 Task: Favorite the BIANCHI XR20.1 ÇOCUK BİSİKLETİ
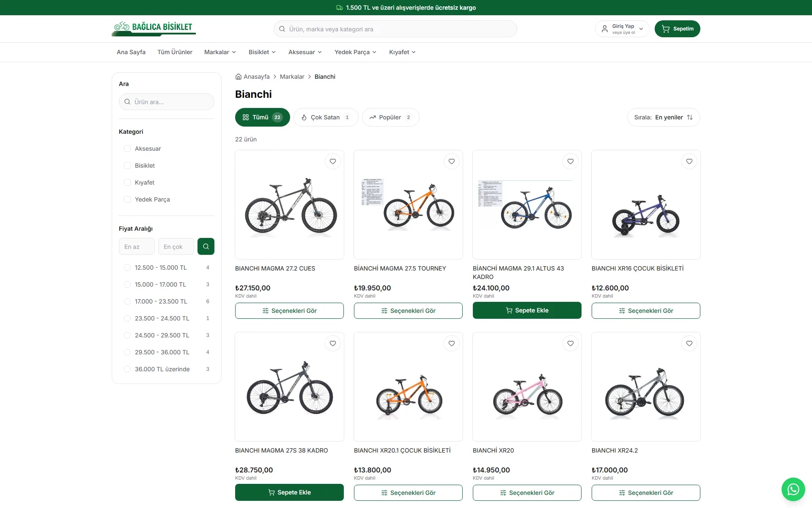(452, 343)
